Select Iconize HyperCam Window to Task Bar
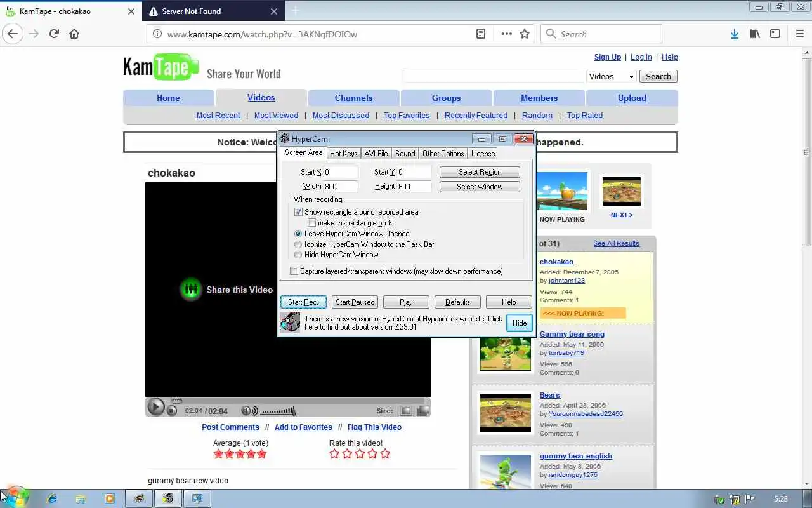The height and width of the screenshot is (508, 812). [x=298, y=244]
